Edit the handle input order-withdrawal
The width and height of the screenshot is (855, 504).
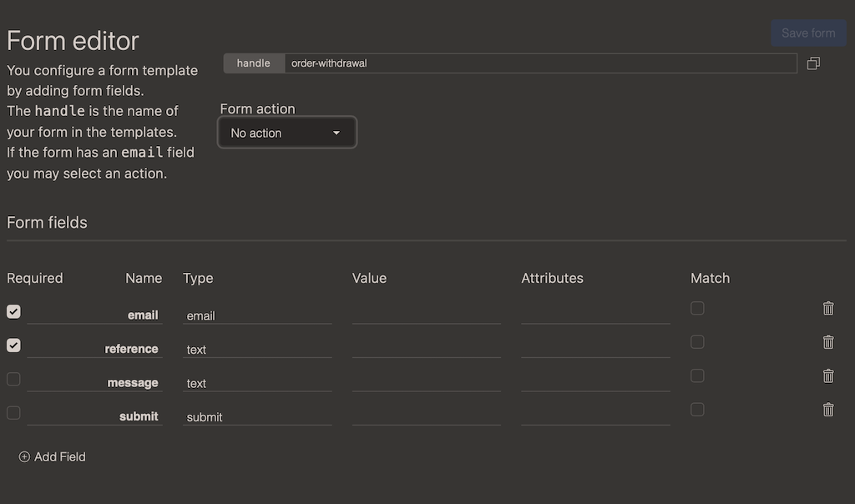(540, 63)
